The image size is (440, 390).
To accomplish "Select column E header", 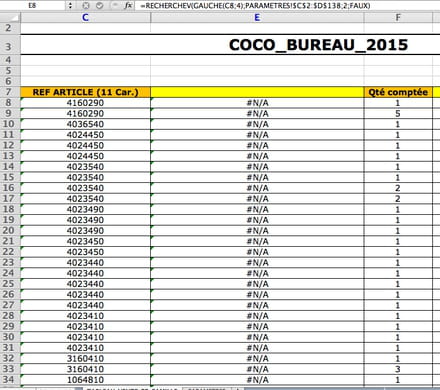I will tap(257, 17).
